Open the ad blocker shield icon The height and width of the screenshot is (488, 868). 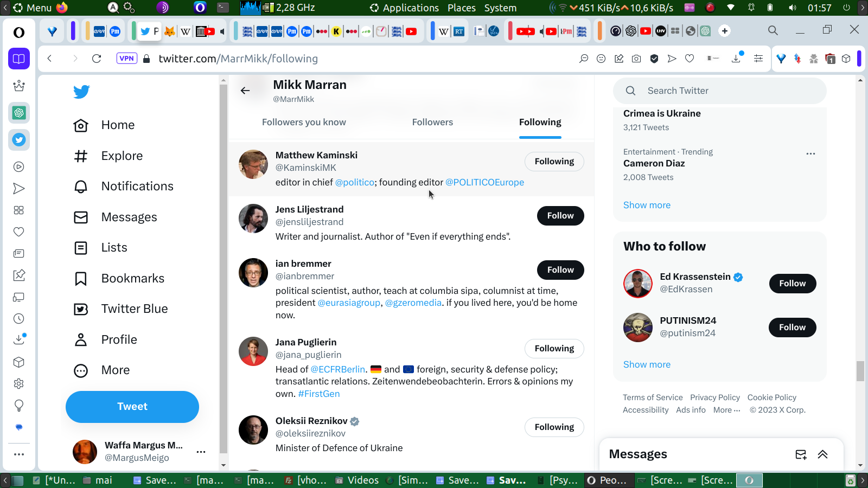pyautogui.click(x=654, y=59)
